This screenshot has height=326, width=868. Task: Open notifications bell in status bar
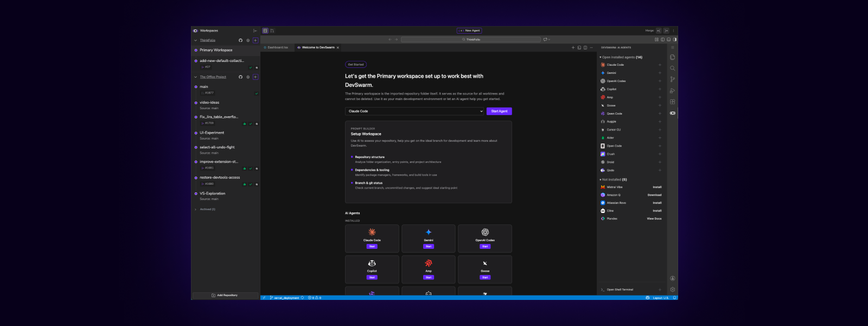pos(674,298)
